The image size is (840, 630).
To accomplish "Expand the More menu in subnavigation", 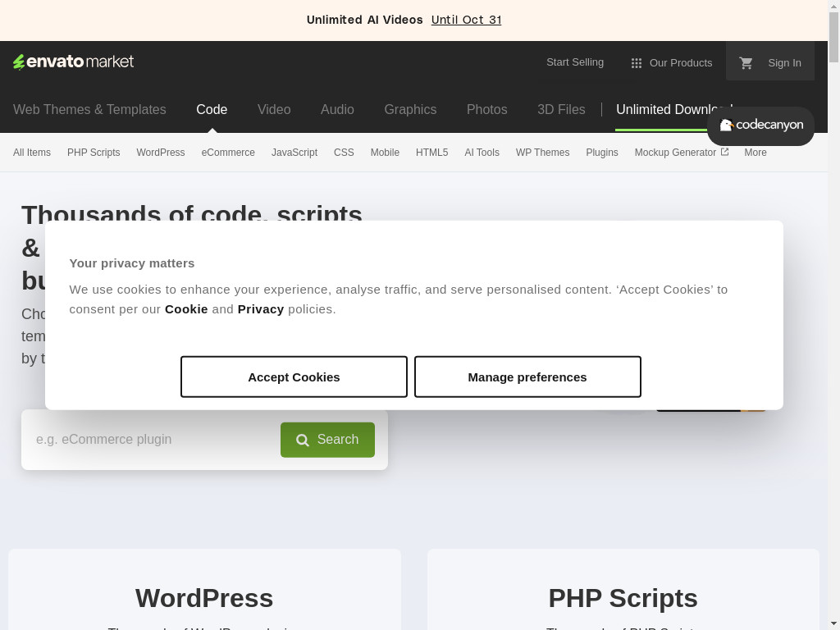I will (x=755, y=153).
